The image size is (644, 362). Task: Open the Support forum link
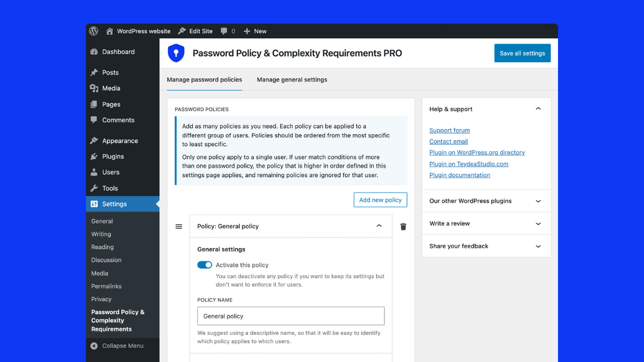(x=449, y=130)
